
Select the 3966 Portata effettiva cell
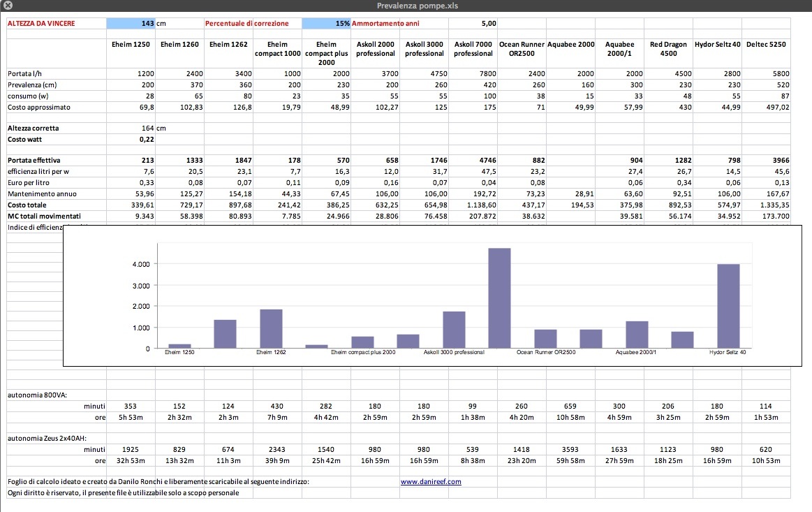point(766,160)
